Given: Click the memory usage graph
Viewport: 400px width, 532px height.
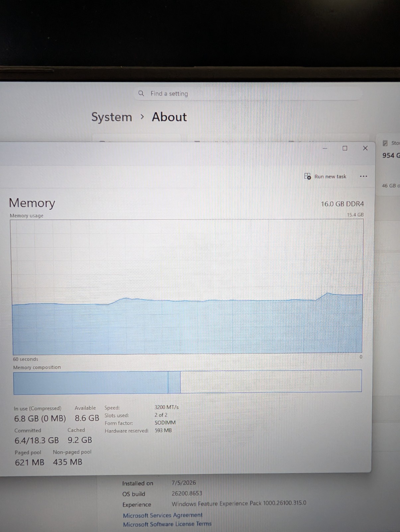Looking at the screenshot, I should tap(187, 287).
